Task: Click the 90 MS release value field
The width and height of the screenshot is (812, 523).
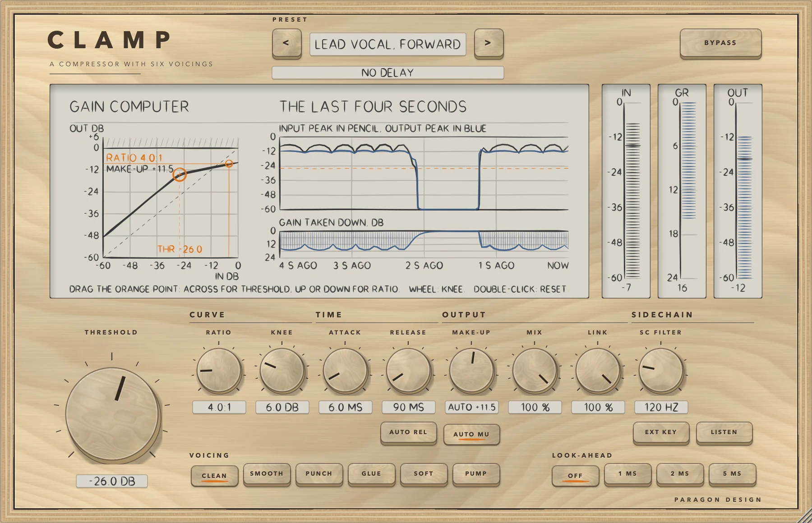Action: tap(409, 407)
